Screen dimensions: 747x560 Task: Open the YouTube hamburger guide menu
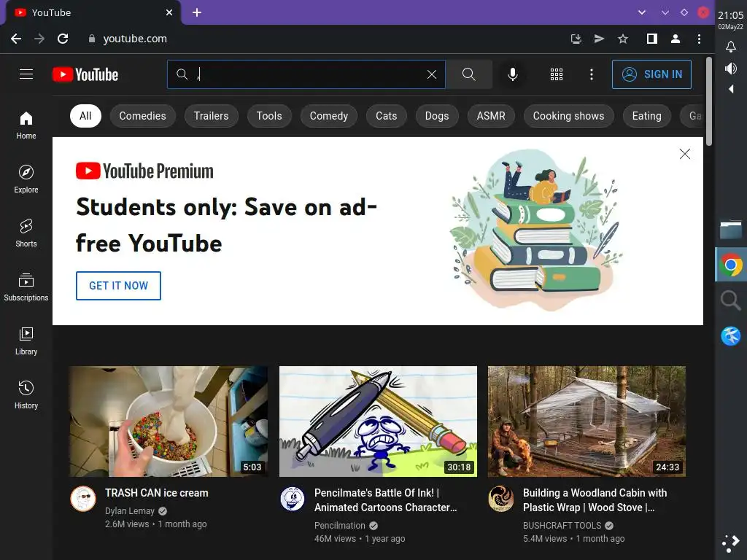tap(26, 74)
